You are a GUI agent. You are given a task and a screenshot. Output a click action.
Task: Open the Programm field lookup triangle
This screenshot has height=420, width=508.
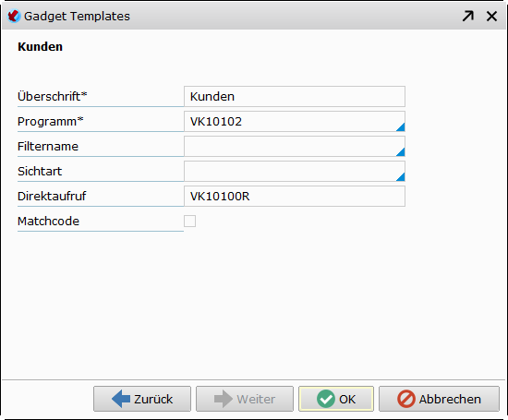point(401,126)
